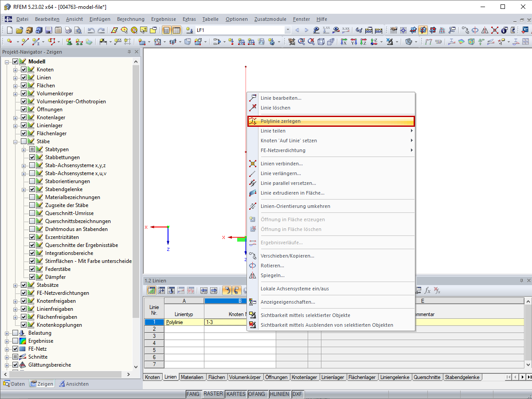Enable the Materialbezeichnungen checkbox
Viewport: 532px width, 399px height.
pyautogui.click(x=32, y=197)
